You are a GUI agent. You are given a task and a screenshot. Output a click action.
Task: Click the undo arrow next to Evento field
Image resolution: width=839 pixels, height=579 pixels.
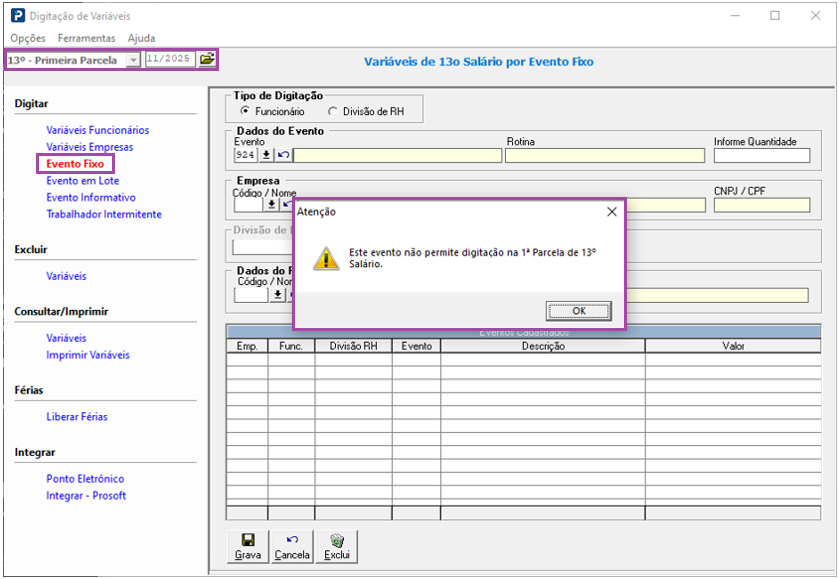click(x=283, y=155)
